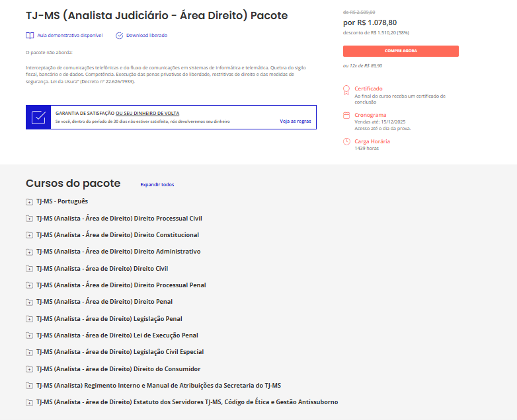Screen dimensions: 517x420
Task: Expand the Estatuto dos Servidores TJ-MS course
Action: tap(29, 402)
